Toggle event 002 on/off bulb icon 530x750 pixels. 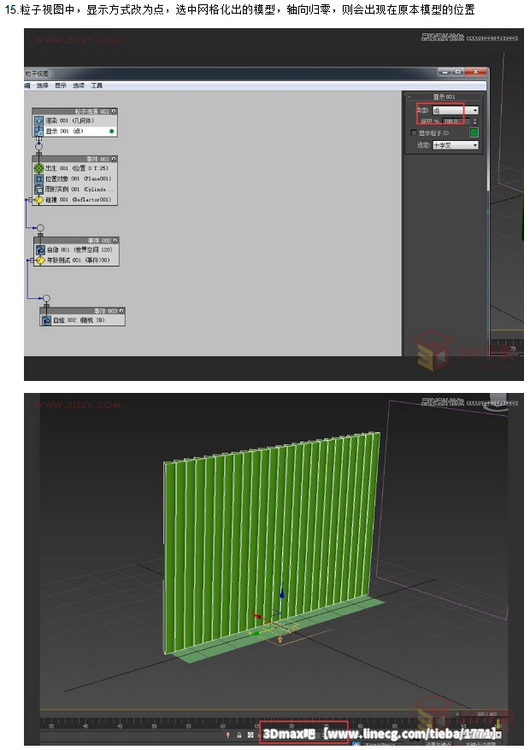115,240
